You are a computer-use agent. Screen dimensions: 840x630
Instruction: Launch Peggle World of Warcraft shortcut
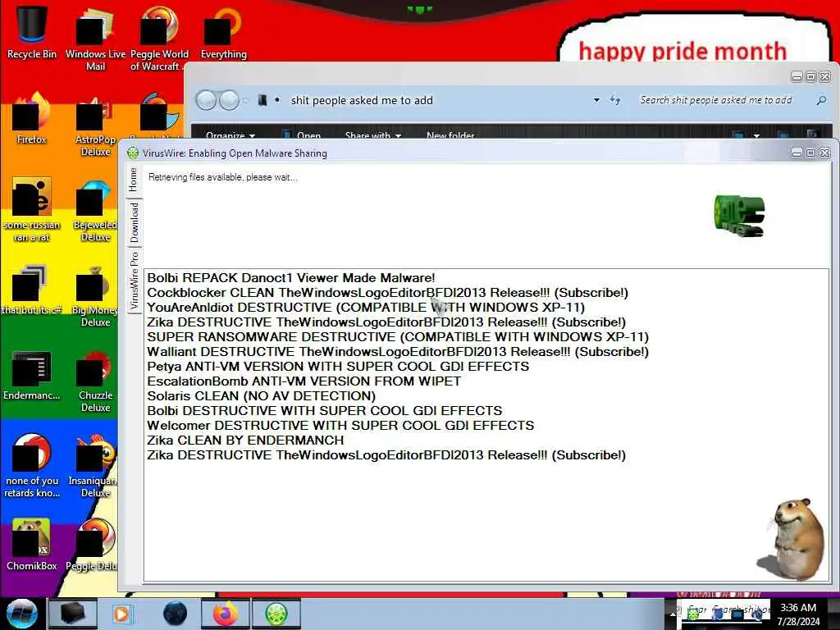tap(158, 38)
